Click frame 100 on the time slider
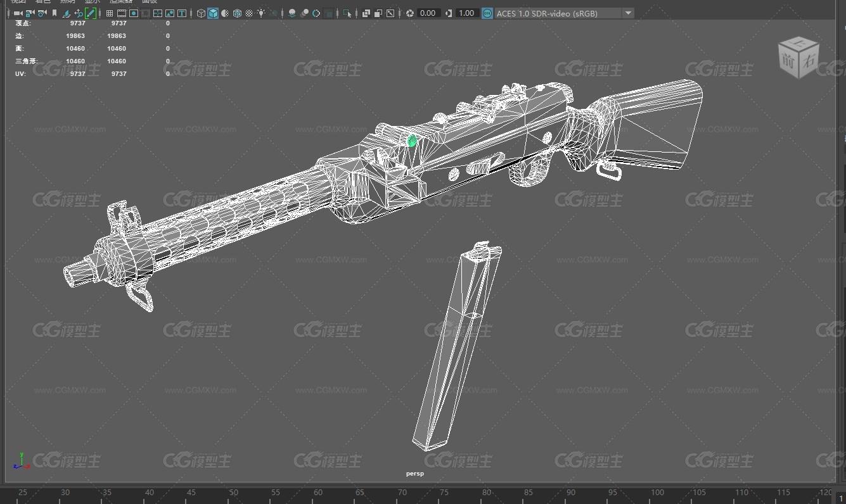846x504 pixels. click(657, 493)
